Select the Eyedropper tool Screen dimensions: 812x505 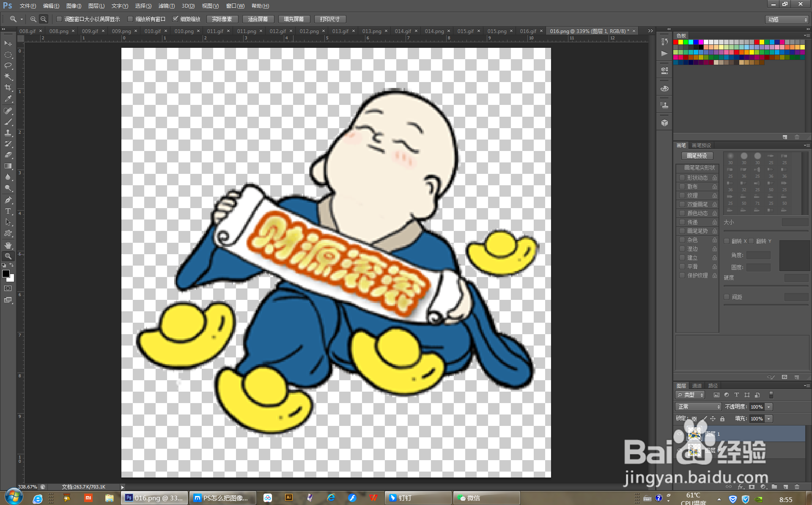pyautogui.click(x=8, y=99)
